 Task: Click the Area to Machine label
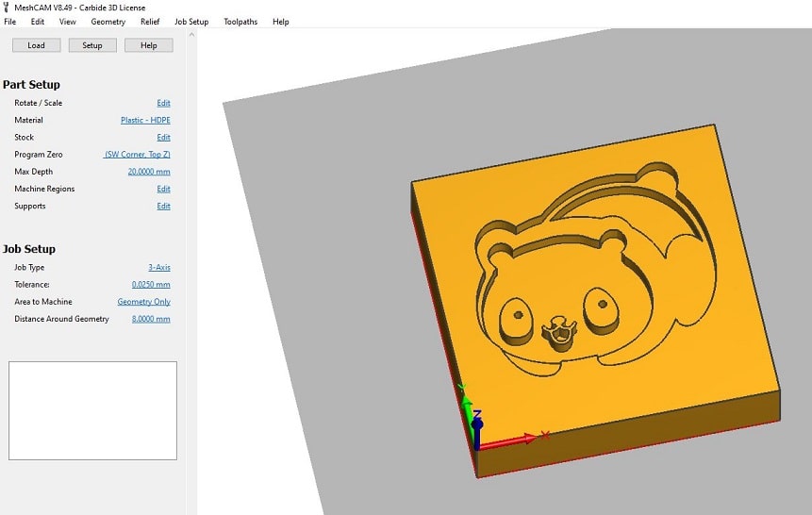click(43, 302)
